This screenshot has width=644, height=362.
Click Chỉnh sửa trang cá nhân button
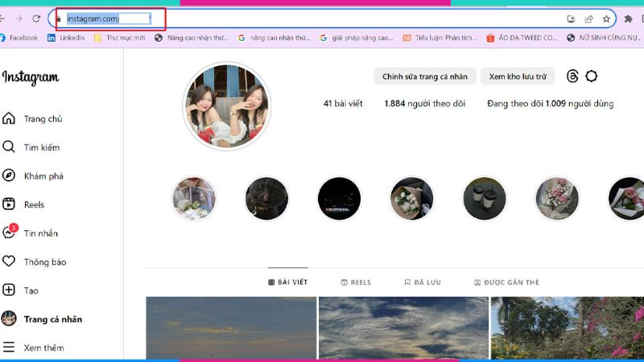click(x=424, y=76)
